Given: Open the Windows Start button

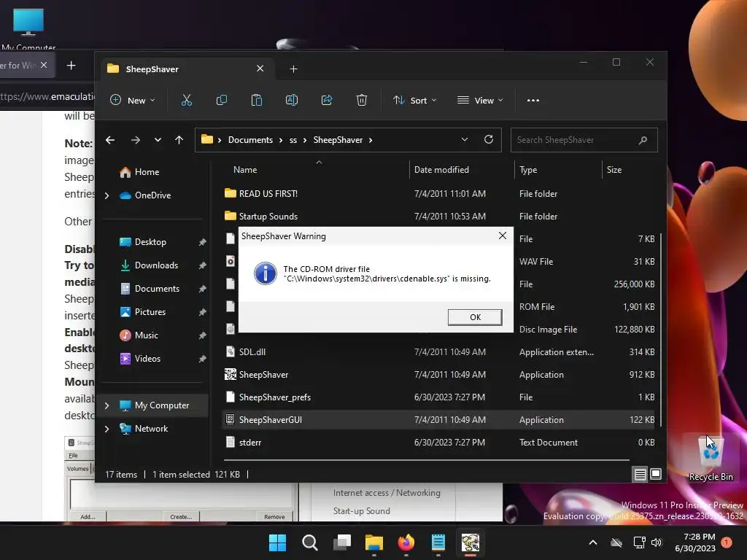Looking at the screenshot, I should click(x=277, y=542).
